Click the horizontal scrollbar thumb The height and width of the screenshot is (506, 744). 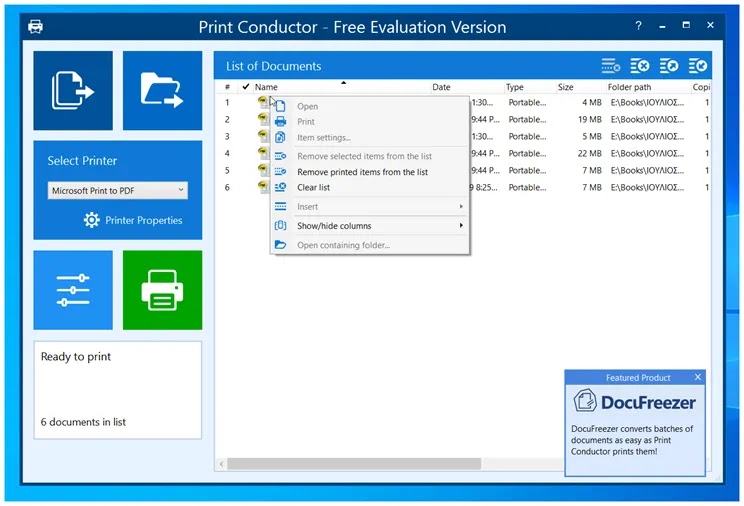354,463
